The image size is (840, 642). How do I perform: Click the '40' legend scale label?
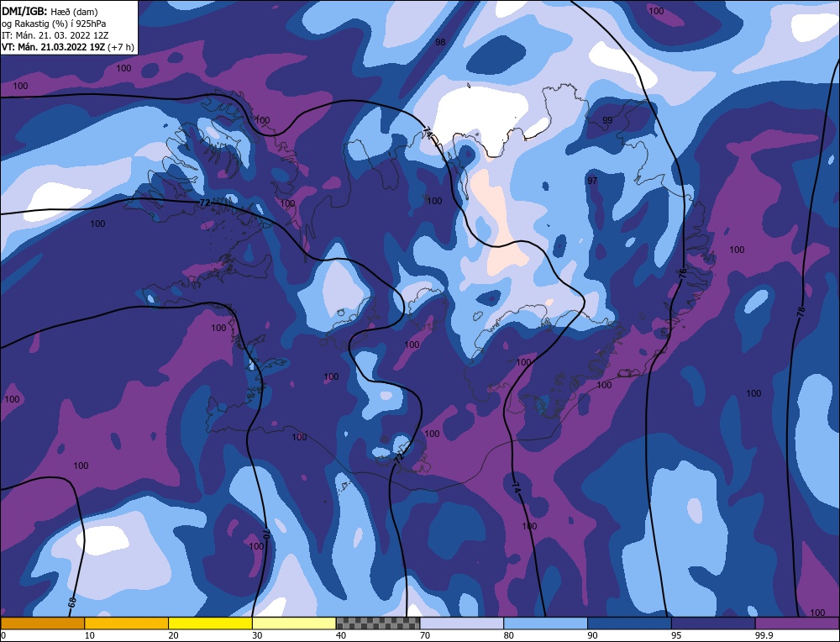[341, 635]
